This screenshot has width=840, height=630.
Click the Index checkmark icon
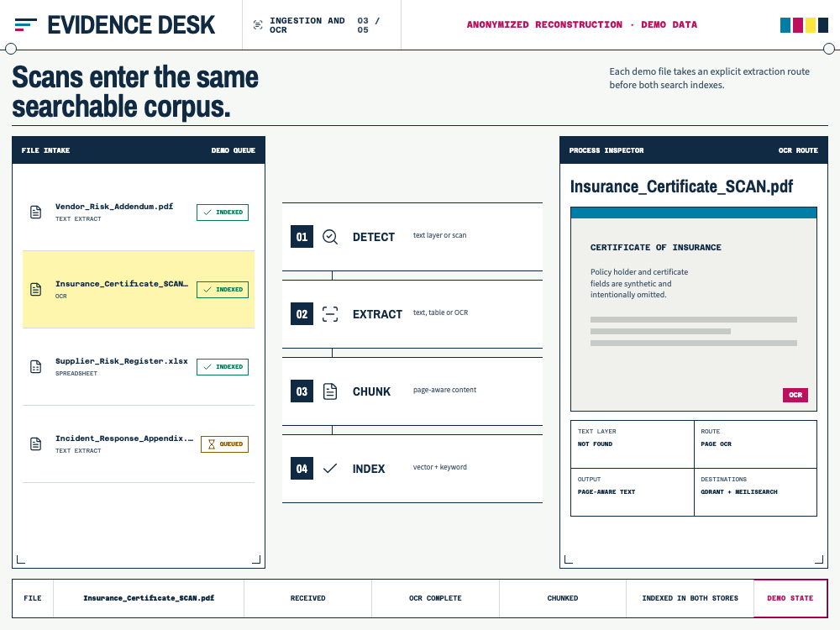pyautogui.click(x=330, y=469)
